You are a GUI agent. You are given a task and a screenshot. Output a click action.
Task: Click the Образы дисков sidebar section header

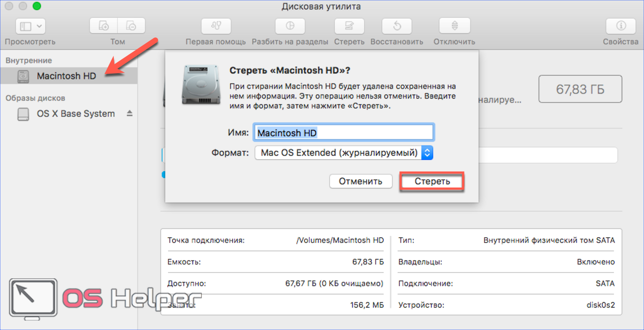35,98
